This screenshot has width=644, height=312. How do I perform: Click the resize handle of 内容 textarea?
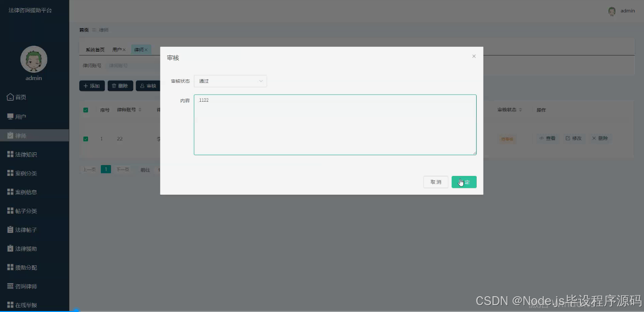(474, 153)
